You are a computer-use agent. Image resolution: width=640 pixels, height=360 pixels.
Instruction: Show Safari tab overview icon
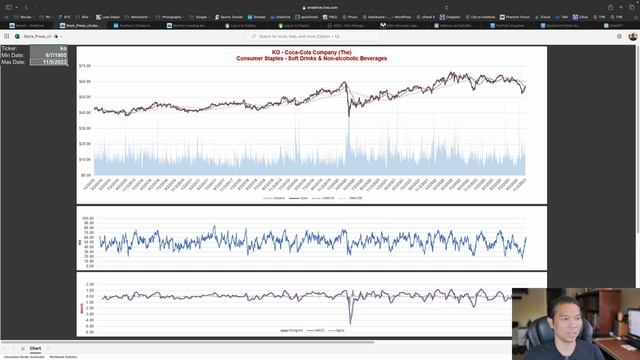tap(632, 7)
